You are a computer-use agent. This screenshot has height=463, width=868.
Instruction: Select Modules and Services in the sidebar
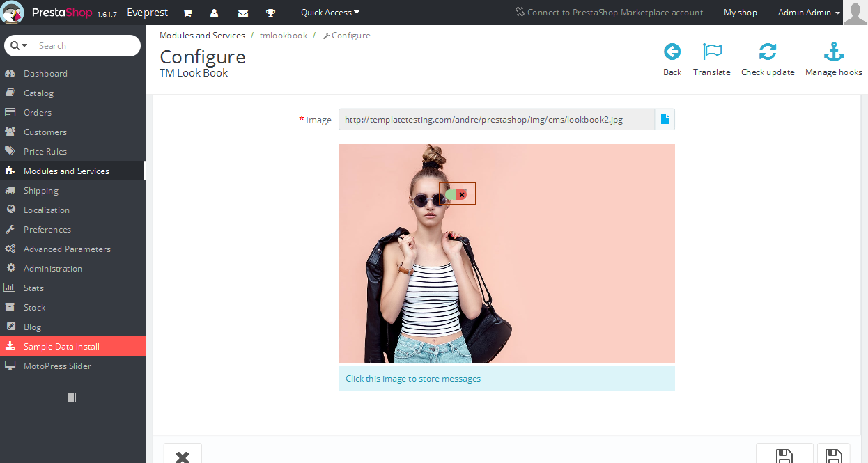72,171
